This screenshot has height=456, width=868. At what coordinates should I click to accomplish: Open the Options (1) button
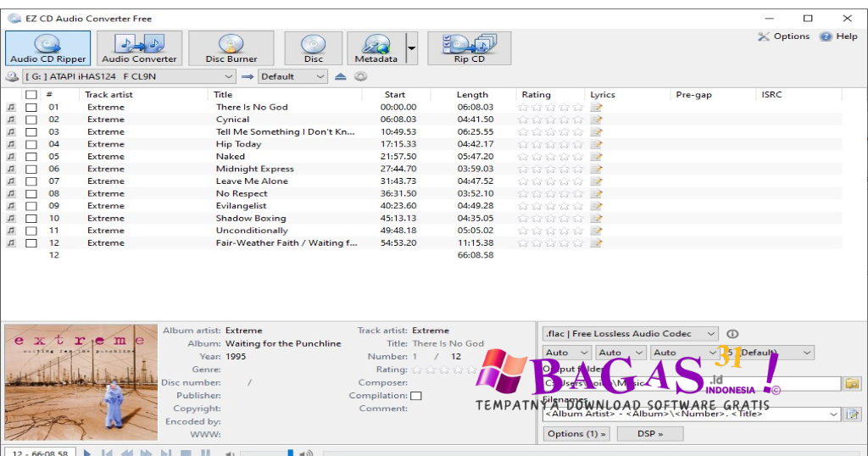click(576, 434)
